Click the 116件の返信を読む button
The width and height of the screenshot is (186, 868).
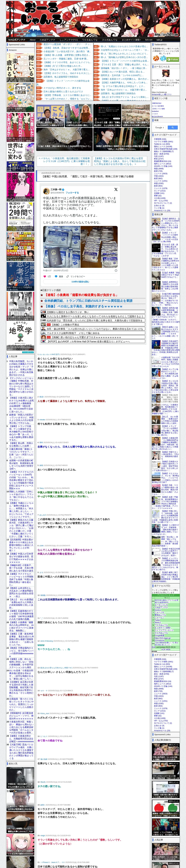point(80,282)
